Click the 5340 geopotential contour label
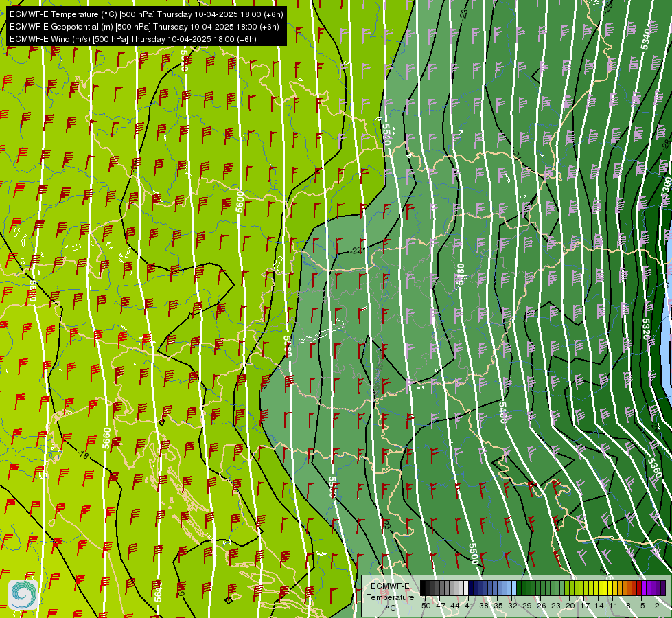 coord(646,38)
